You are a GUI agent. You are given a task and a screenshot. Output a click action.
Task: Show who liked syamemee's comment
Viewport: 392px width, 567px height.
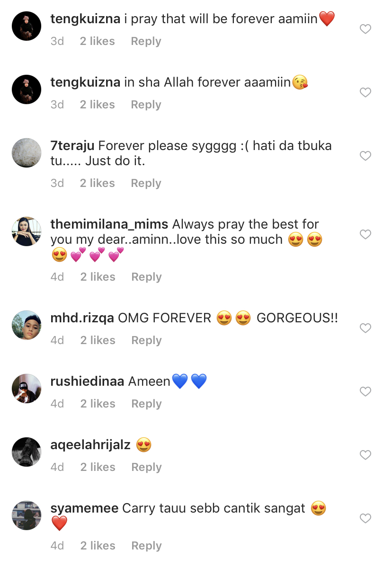pos(98,546)
